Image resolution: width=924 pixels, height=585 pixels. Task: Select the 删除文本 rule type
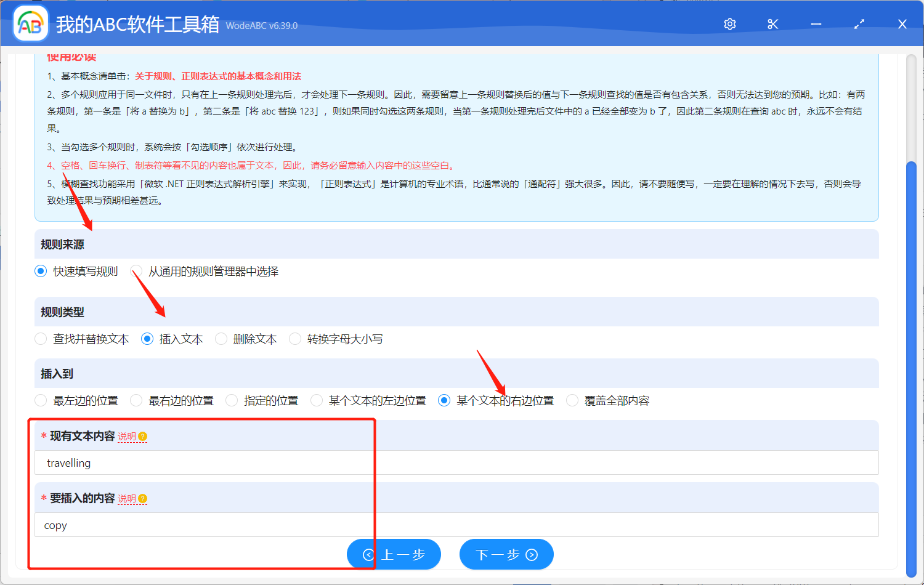tap(221, 339)
